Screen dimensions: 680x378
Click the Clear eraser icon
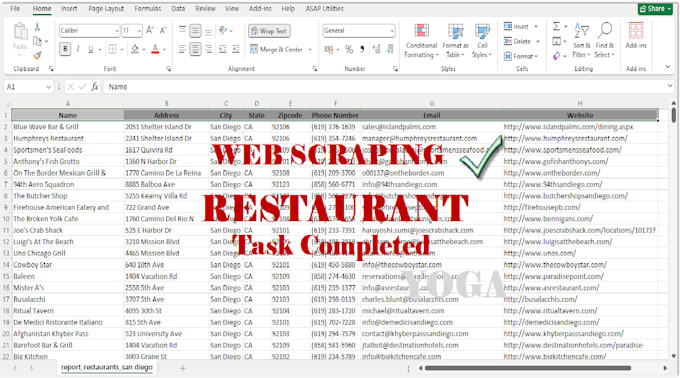(x=557, y=56)
